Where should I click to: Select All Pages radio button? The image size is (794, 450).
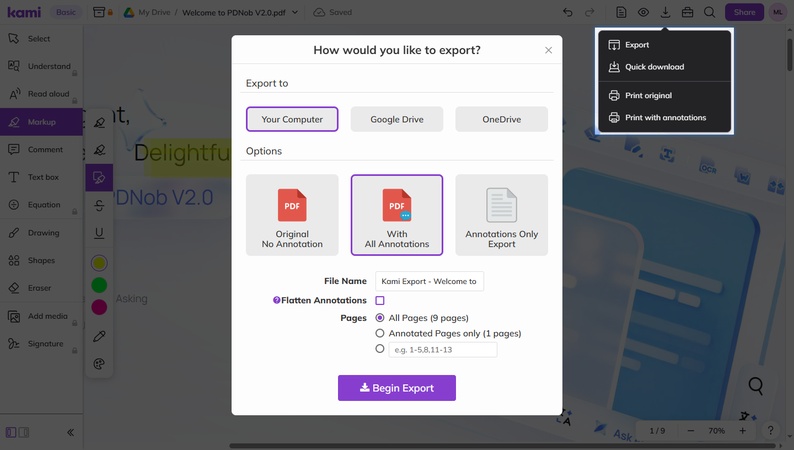click(380, 318)
